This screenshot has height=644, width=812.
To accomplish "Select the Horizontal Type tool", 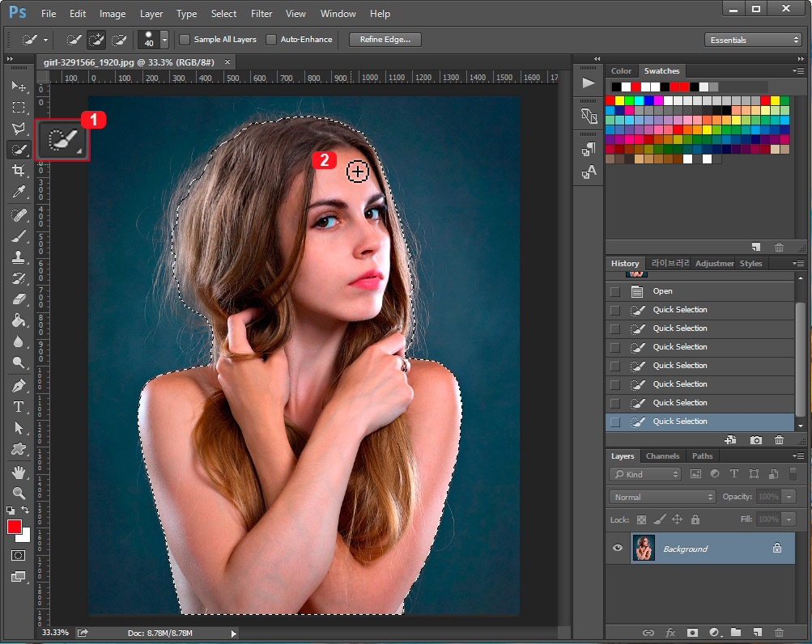I will pos(18,406).
